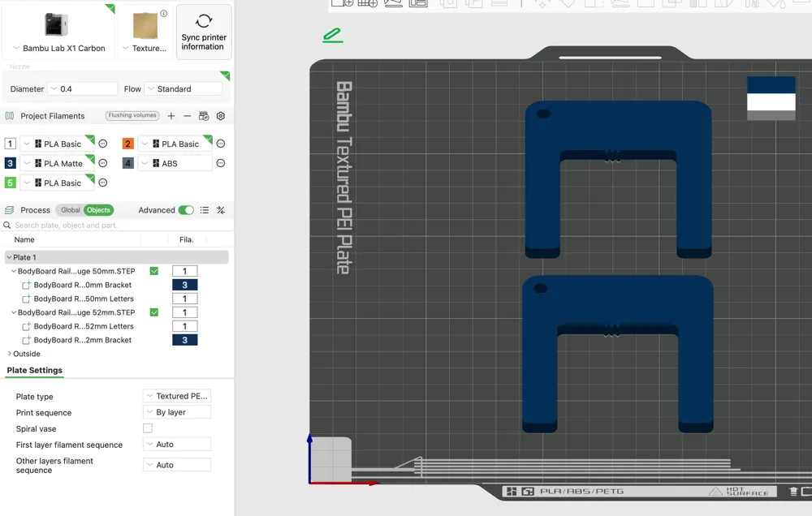Open more options for filament 4 ABS
Screen dimensions: 812x516
pos(221,164)
